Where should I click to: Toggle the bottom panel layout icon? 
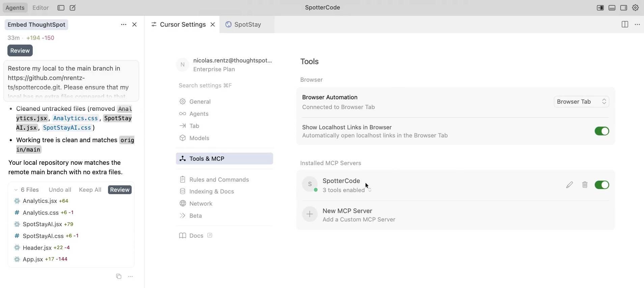click(x=612, y=8)
